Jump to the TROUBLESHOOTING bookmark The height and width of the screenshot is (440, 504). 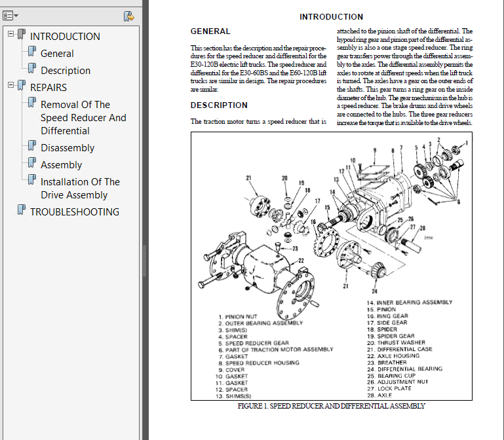pyautogui.click(x=75, y=212)
